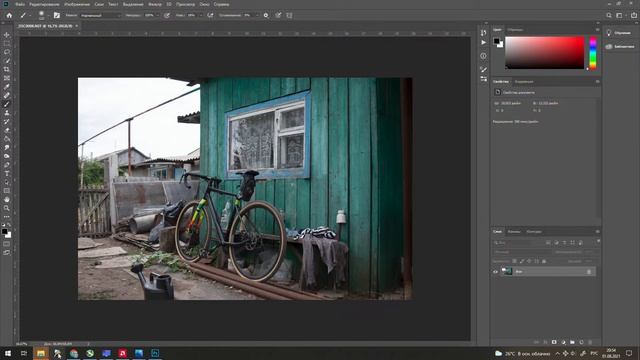The height and width of the screenshot is (360, 640).
Task: Select the Zoom tool
Action: [7, 208]
